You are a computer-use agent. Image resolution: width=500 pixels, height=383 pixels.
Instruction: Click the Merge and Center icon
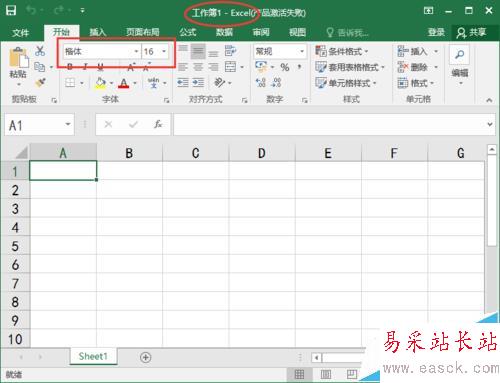(x=231, y=67)
